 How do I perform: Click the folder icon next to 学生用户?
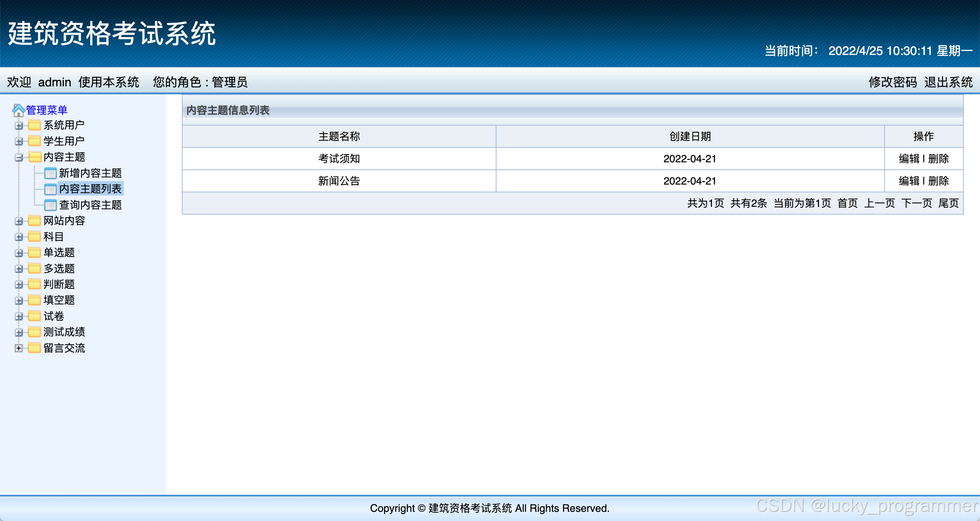coord(34,141)
